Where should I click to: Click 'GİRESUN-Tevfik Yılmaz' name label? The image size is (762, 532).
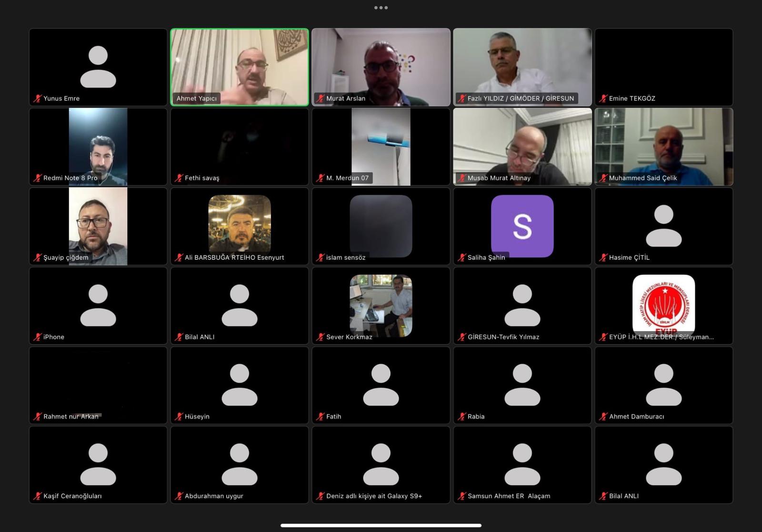click(x=503, y=337)
